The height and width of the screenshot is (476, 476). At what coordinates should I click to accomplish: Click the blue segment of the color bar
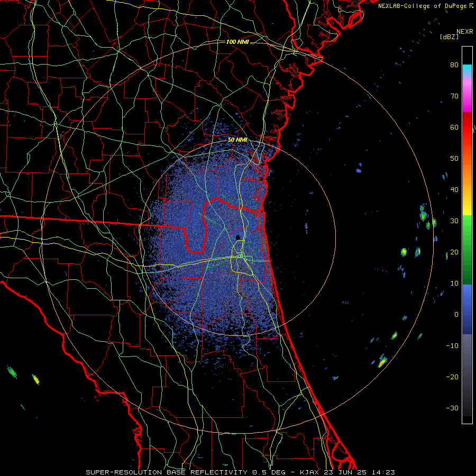[x=467, y=309]
